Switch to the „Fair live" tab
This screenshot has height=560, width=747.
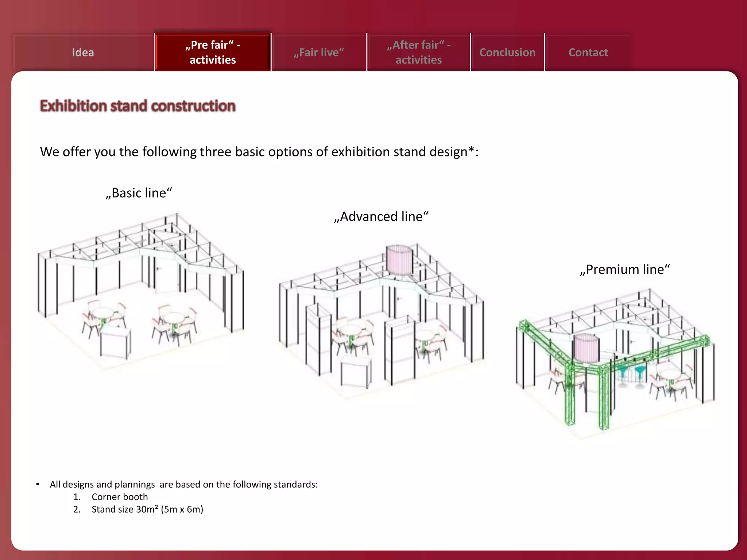pos(319,52)
